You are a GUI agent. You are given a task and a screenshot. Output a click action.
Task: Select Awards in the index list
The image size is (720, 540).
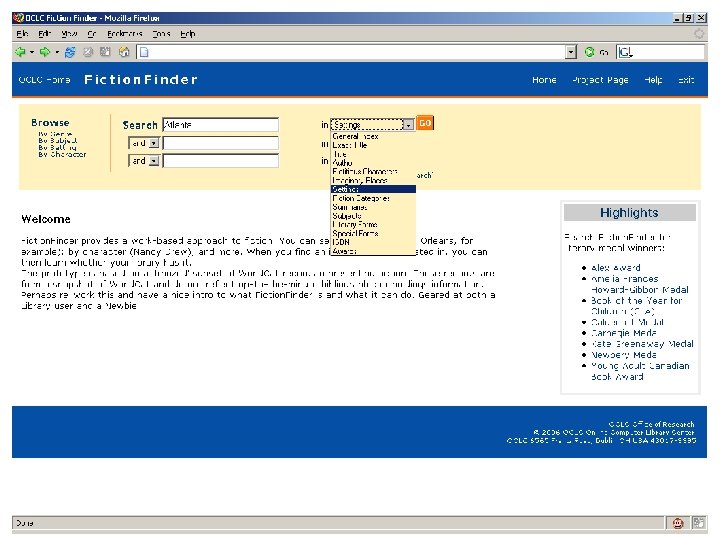[x=373, y=251]
